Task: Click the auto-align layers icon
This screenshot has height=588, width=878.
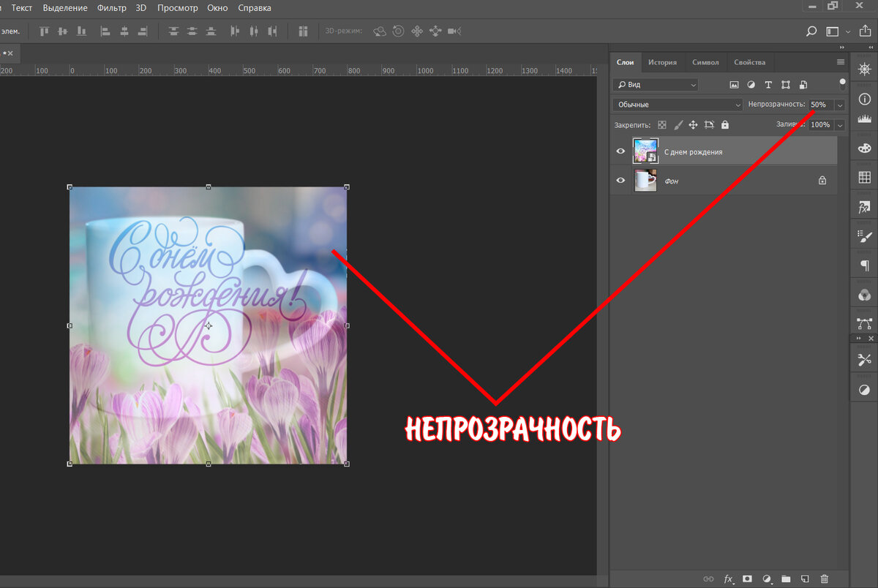Action: click(303, 31)
